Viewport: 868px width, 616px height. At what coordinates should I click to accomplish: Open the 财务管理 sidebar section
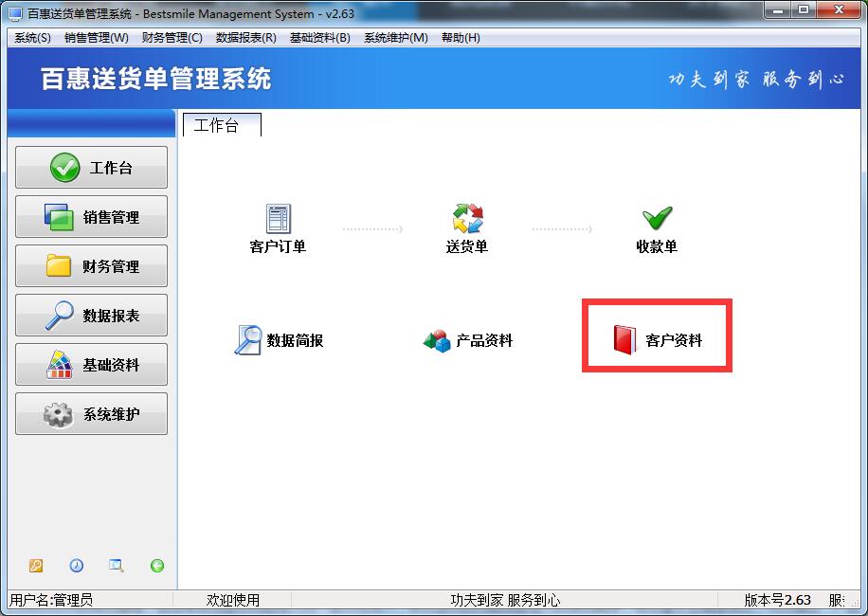[91, 265]
